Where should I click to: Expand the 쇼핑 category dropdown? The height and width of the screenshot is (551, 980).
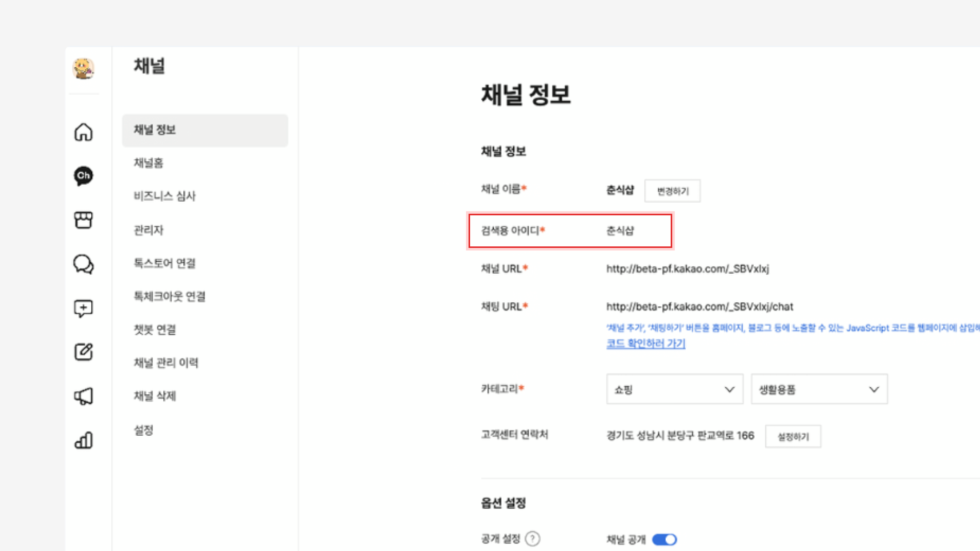675,389
